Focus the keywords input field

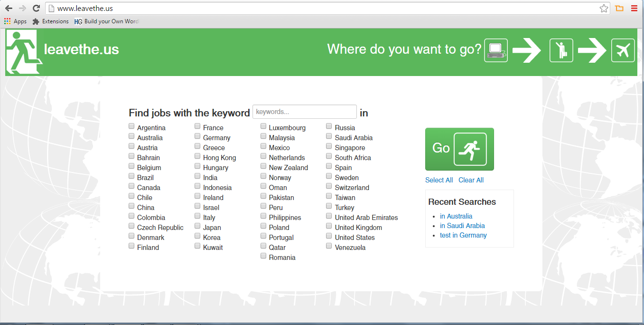click(x=304, y=112)
